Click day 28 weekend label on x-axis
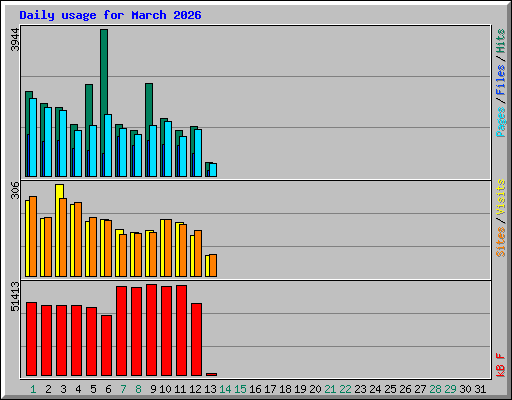Image resolution: width=512 pixels, height=400 pixels. 435,389
